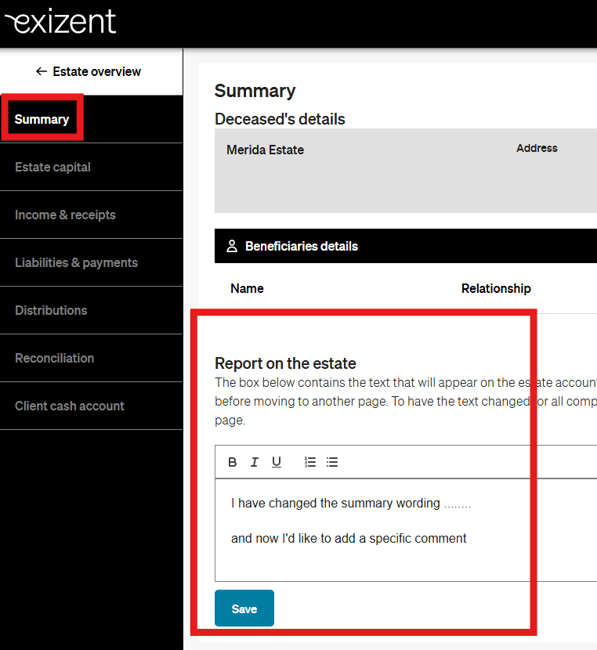The image size is (597, 650).
Task: Click the exizent logo
Action: [61, 21]
